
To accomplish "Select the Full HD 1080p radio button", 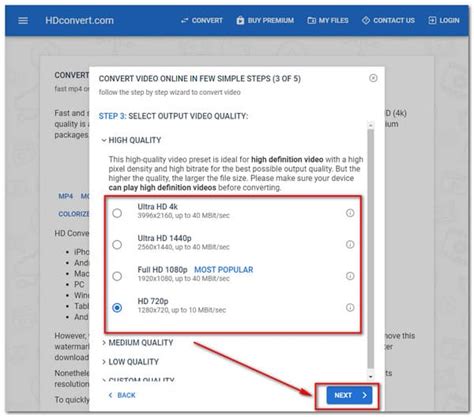I will [117, 276].
